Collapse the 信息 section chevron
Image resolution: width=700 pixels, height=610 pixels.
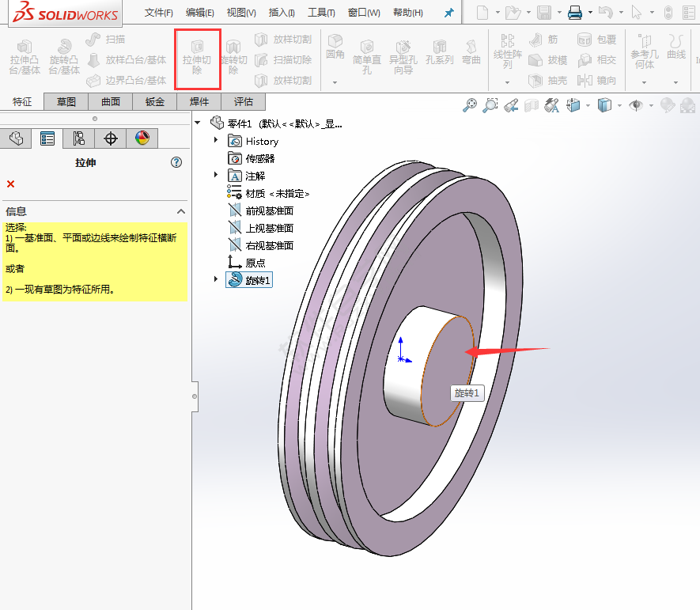181,211
